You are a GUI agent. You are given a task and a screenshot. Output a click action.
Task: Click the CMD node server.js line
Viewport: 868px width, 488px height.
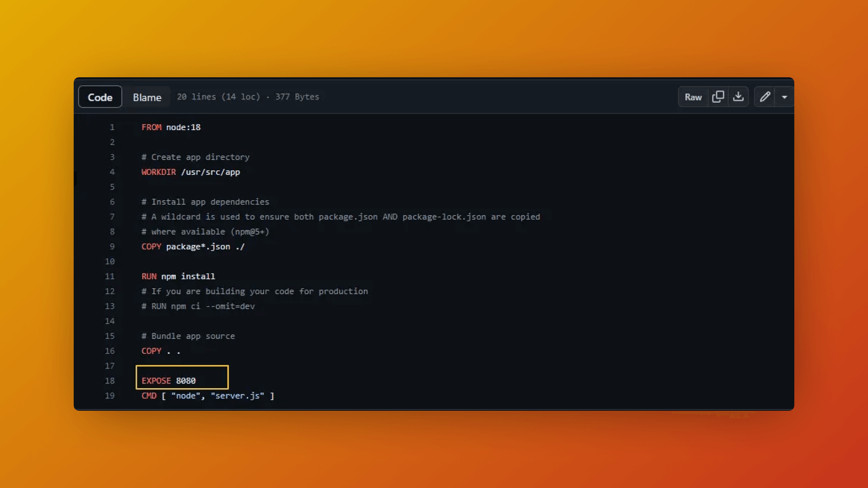pyautogui.click(x=208, y=396)
